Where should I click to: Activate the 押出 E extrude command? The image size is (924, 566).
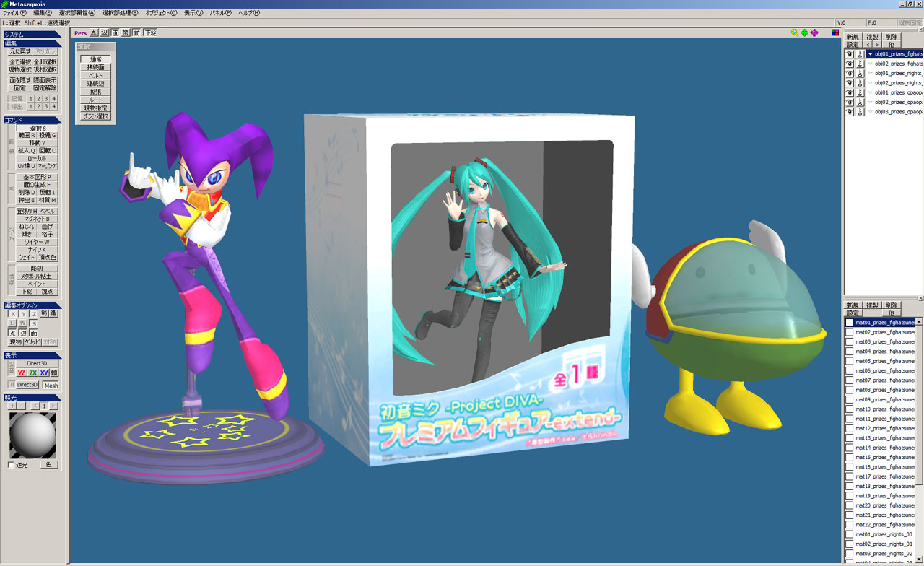point(27,200)
